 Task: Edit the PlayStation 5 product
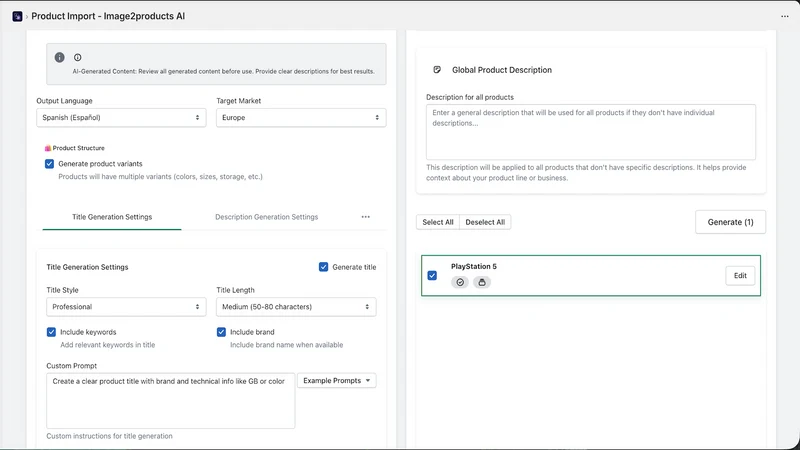coord(740,276)
